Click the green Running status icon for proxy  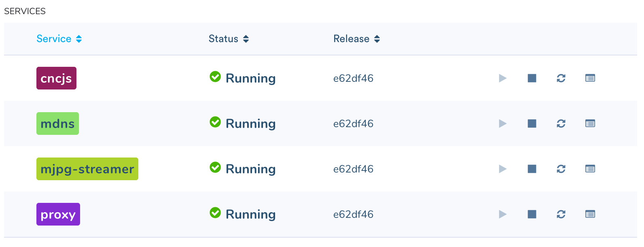point(215,212)
